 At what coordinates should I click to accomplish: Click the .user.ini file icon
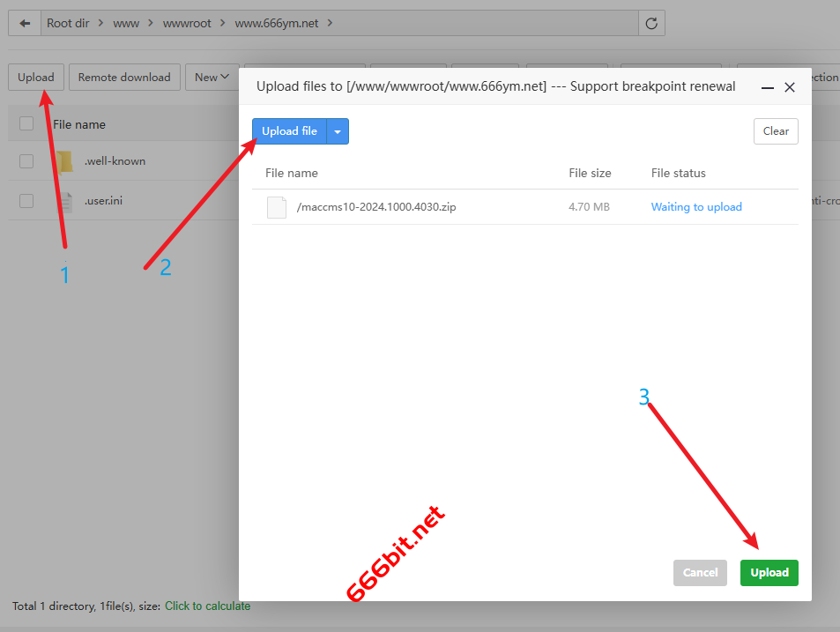tap(64, 201)
